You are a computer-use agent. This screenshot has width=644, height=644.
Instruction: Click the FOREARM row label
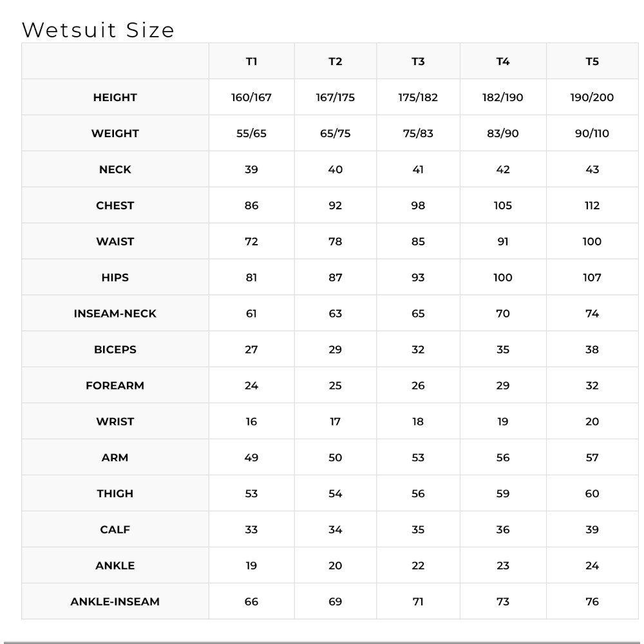[115, 386]
